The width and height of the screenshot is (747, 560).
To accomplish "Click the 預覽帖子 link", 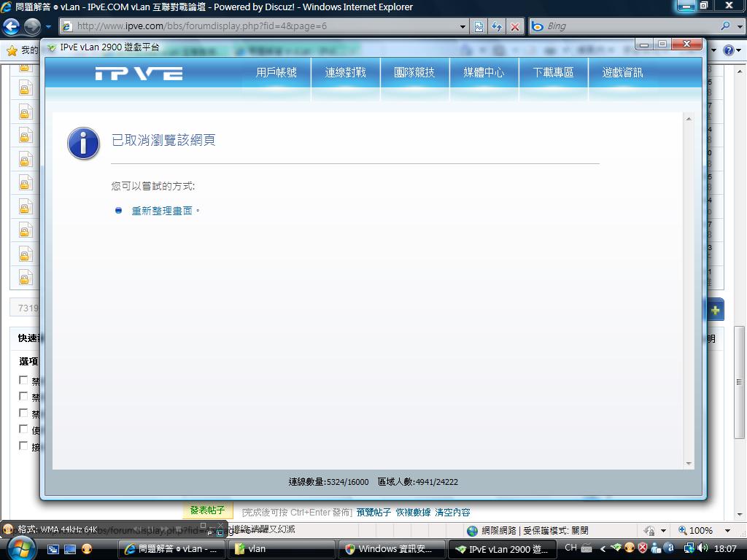I will pos(373,513).
